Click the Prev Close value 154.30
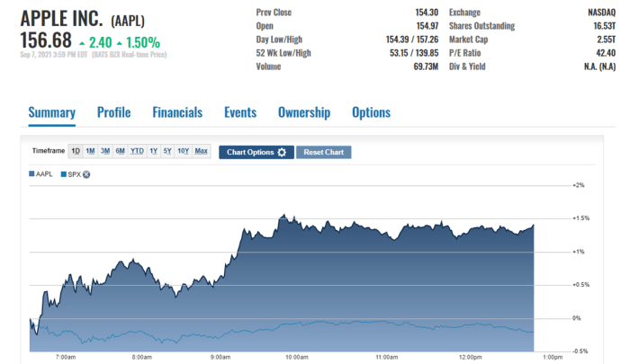 coord(427,13)
